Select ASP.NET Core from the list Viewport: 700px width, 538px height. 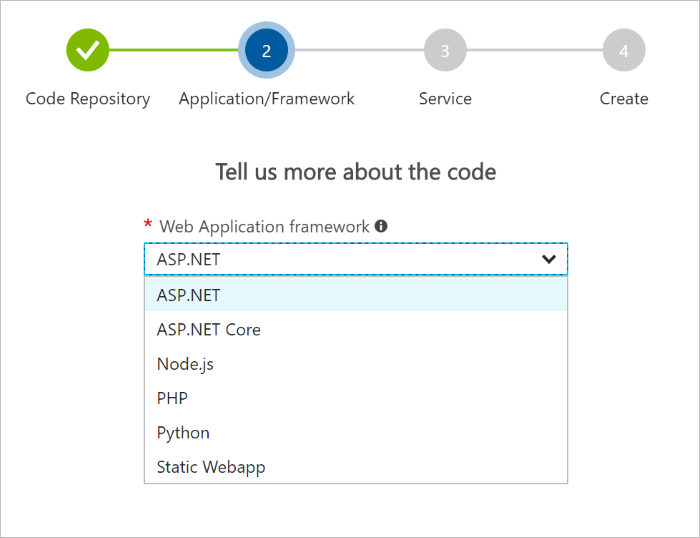click(x=356, y=329)
